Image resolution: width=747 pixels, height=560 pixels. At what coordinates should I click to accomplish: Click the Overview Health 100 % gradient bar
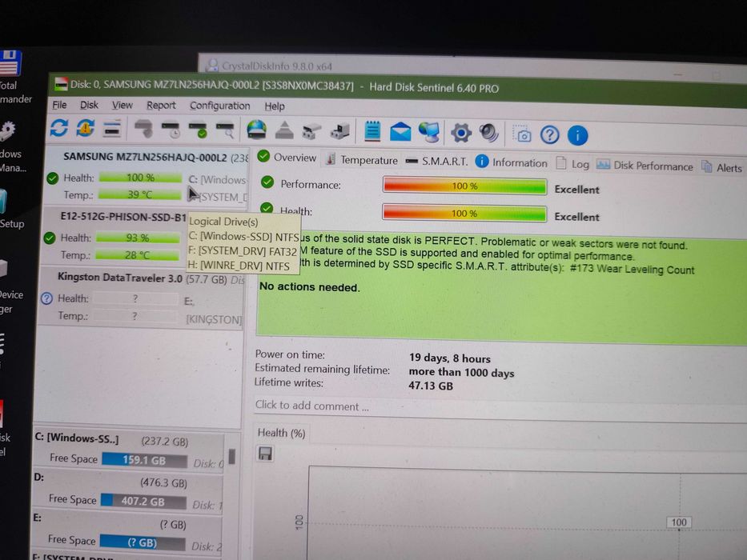pyautogui.click(x=464, y=214)
